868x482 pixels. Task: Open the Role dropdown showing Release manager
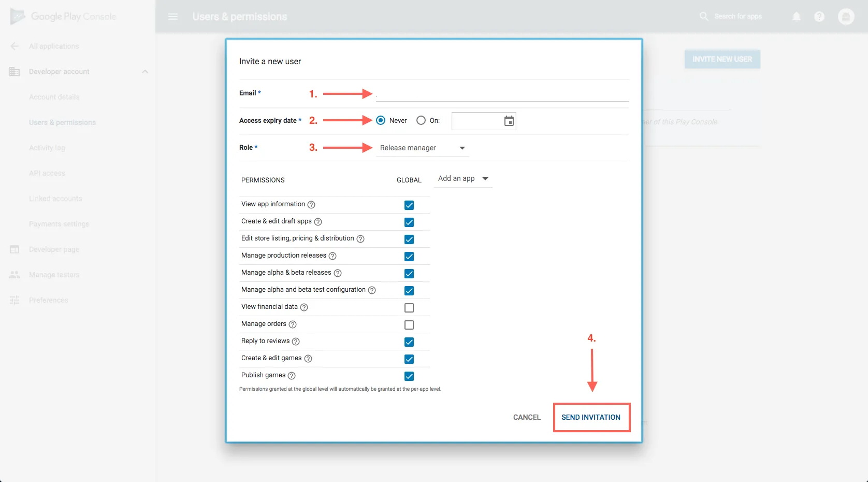point(422,148)
